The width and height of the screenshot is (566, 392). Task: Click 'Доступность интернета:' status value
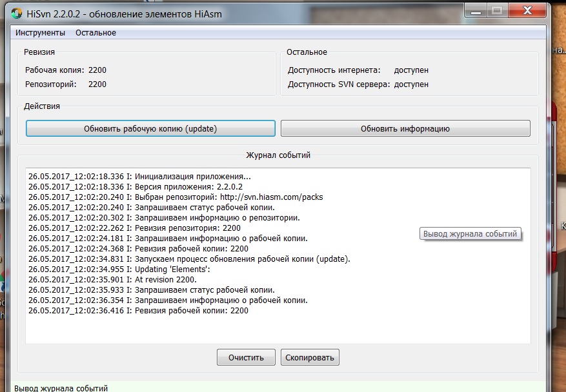point(411,70)
